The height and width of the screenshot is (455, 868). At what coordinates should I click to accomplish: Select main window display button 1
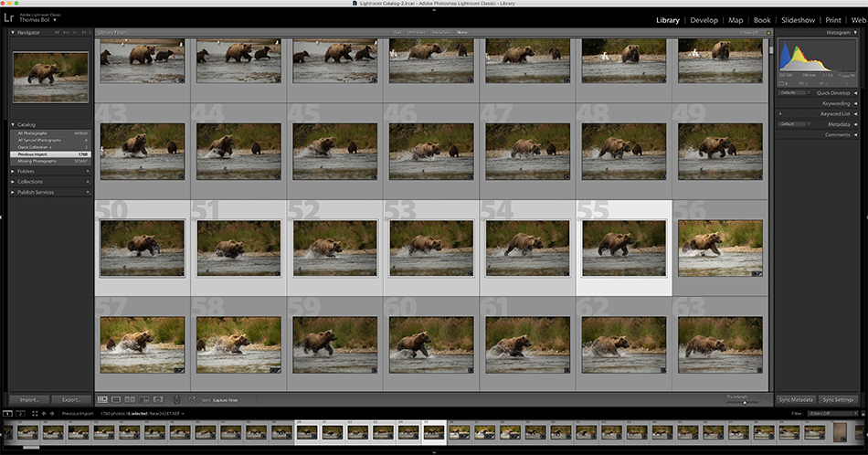(x=7, y=414)
